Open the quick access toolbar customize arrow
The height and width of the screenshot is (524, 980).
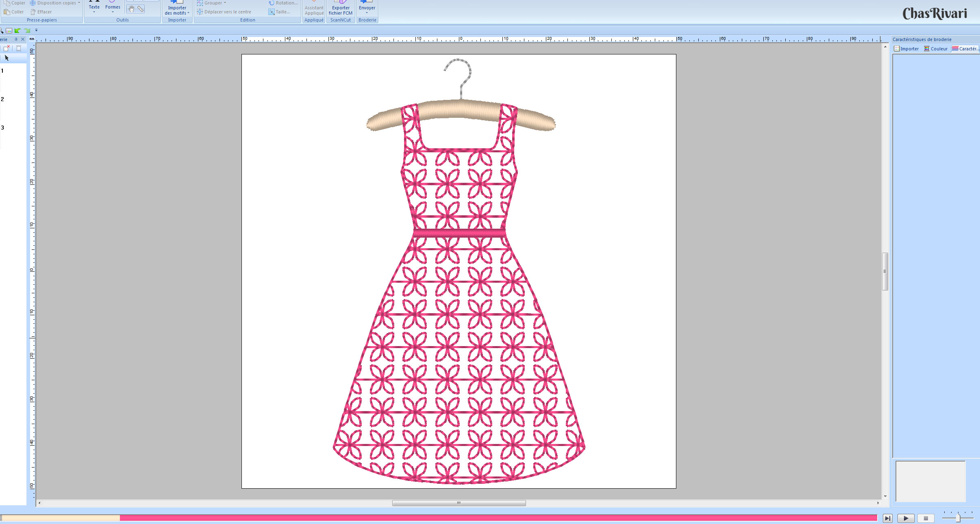click(x=36, y=30)
